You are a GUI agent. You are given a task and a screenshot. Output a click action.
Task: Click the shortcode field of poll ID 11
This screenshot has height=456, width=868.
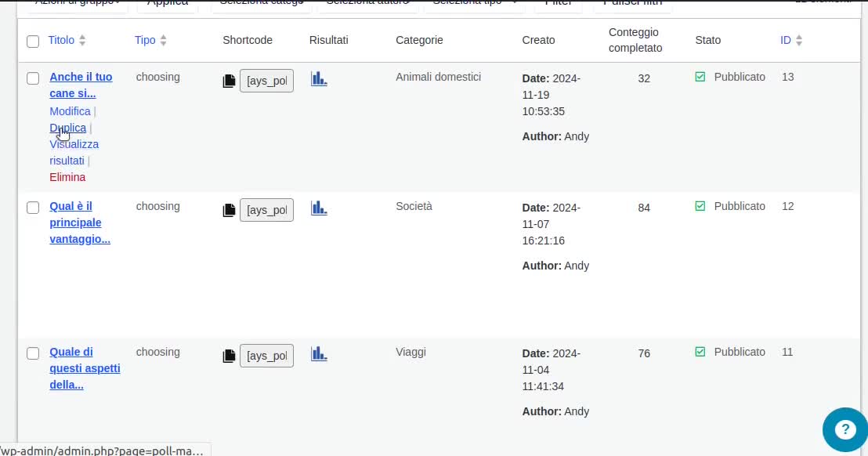[x=266, y=356]
